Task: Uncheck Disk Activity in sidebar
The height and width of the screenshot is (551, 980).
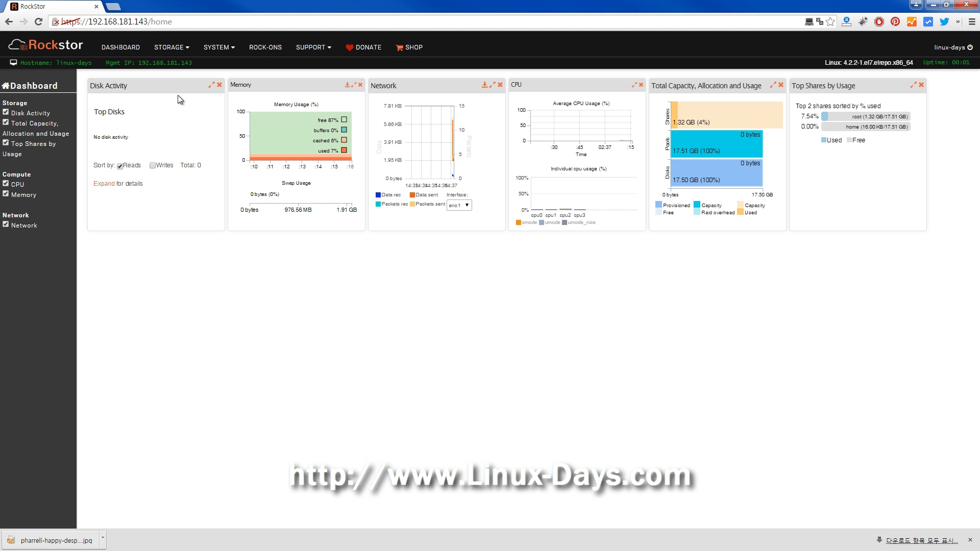Action: (x=6, y=112)
